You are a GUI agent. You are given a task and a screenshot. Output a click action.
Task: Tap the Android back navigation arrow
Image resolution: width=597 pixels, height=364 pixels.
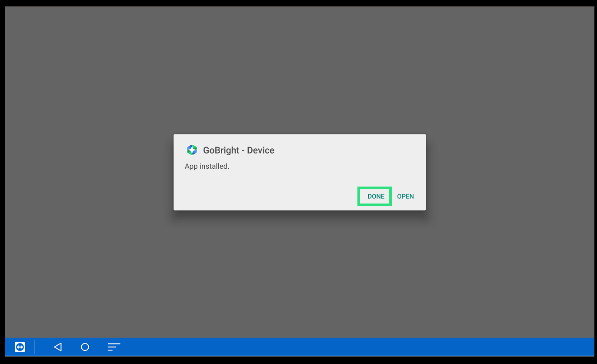click(58, 347)
